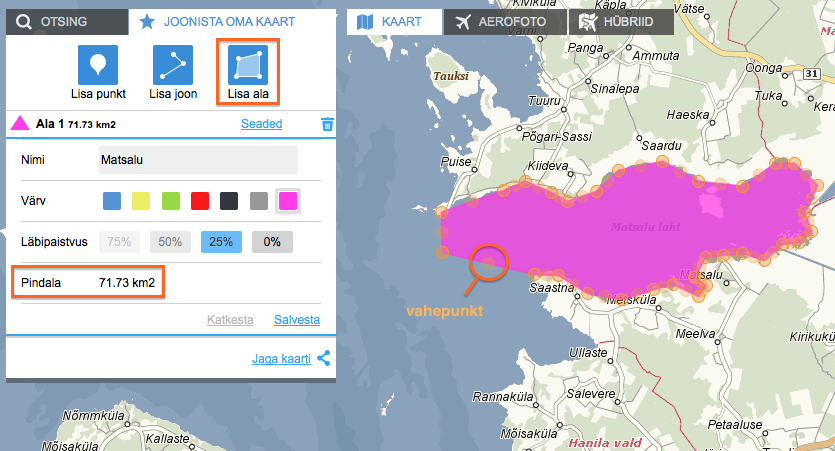This screenshot has width=835, height=451.
Task: Click the Salvesta link
Action: point(297,320)
